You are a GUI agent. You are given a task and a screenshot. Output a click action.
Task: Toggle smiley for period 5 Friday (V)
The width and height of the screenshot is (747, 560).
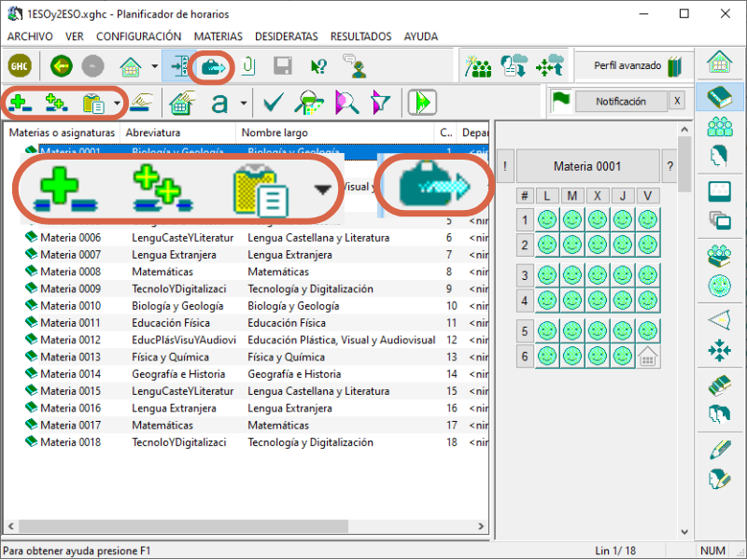click(647, 330)
